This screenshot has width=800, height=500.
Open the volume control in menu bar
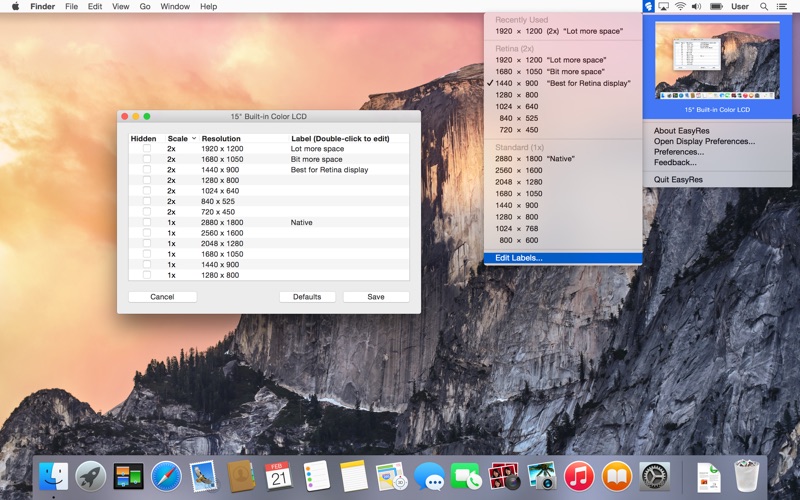pyautogui.click(x=696, y=6)
